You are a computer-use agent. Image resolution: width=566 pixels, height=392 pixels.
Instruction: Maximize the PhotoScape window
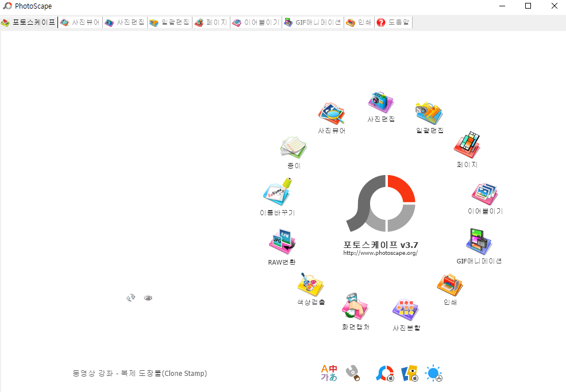(x=528, y=6)
